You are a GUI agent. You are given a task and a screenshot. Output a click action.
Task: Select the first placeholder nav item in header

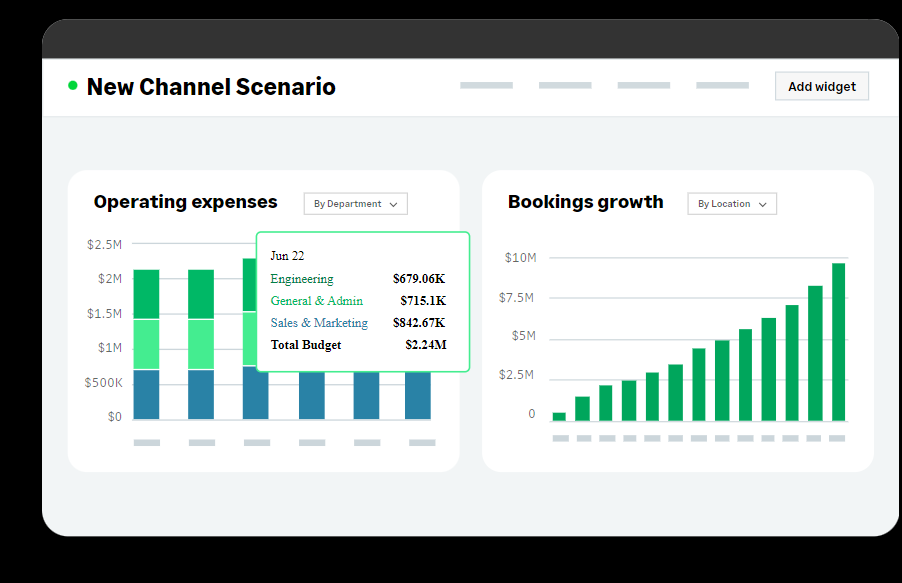click(486, 86)
